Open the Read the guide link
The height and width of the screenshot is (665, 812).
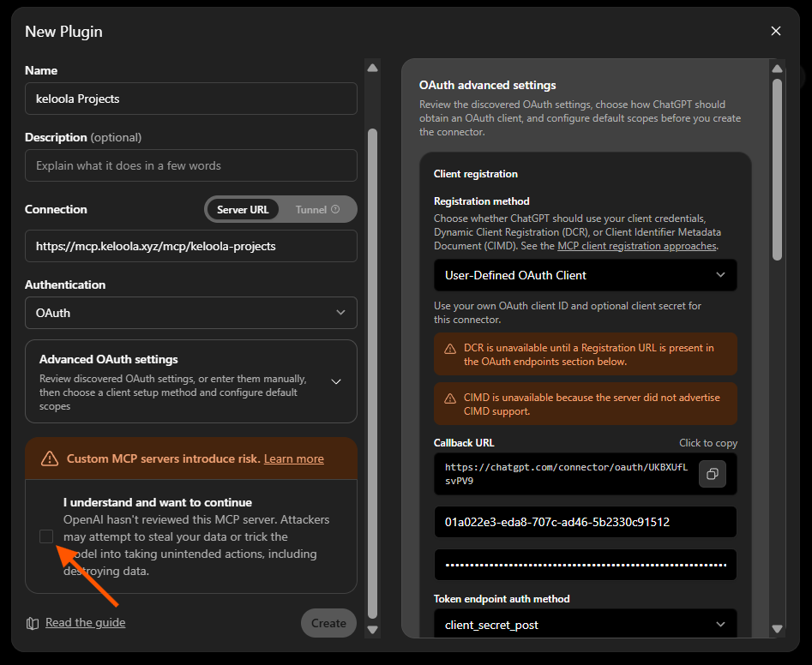coord(86,622)
